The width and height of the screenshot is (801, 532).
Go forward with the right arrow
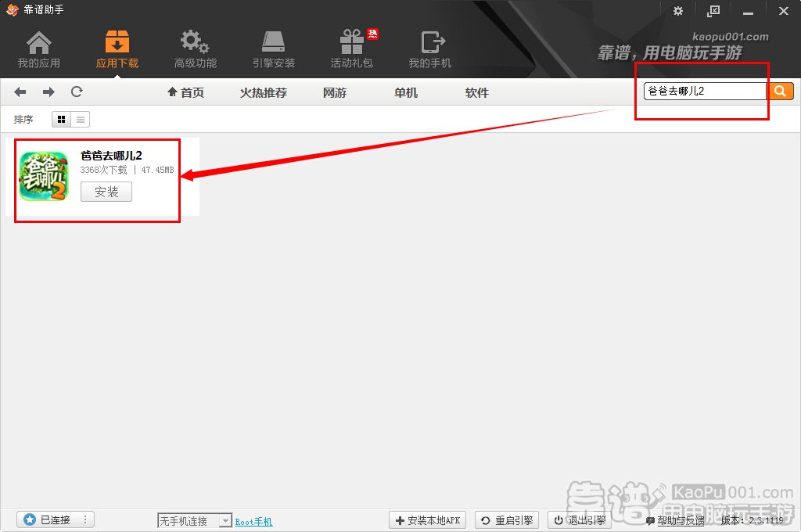[48, 92]
